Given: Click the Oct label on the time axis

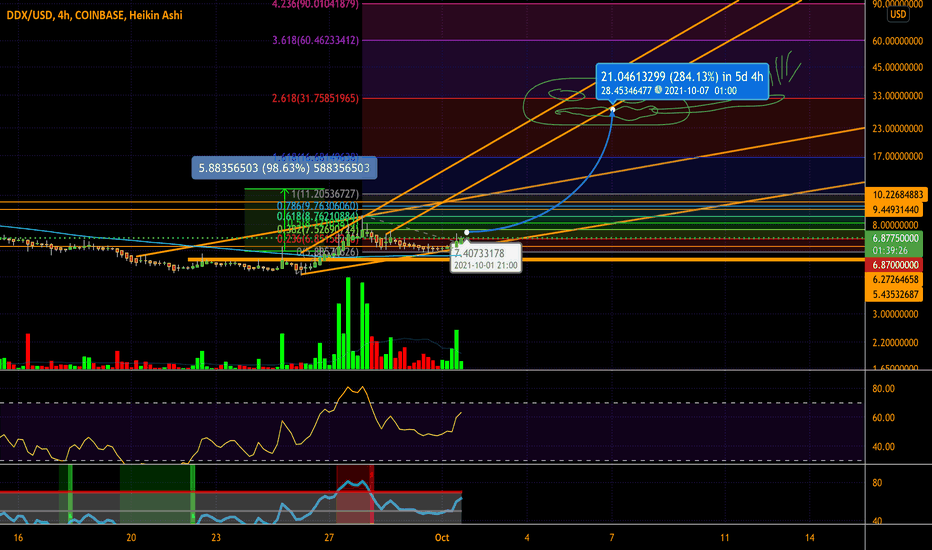Looking at the screenshot, I should point(442,538).
